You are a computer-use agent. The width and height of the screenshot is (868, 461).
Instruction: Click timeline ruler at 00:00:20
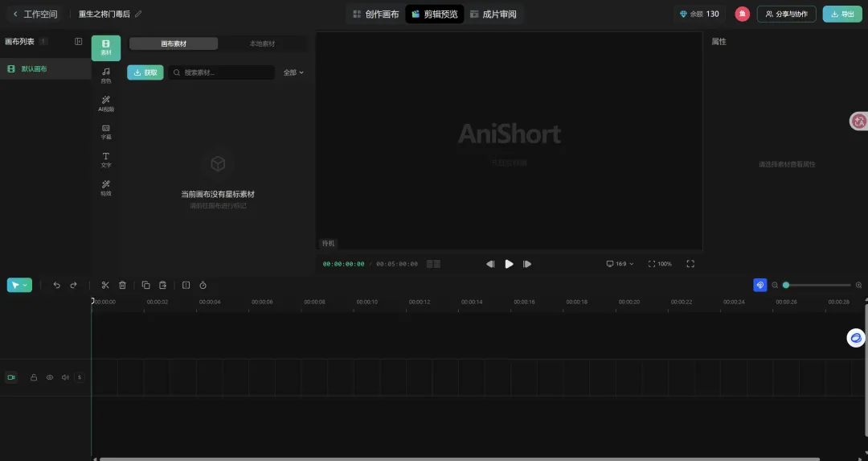[x=628, y=302]
